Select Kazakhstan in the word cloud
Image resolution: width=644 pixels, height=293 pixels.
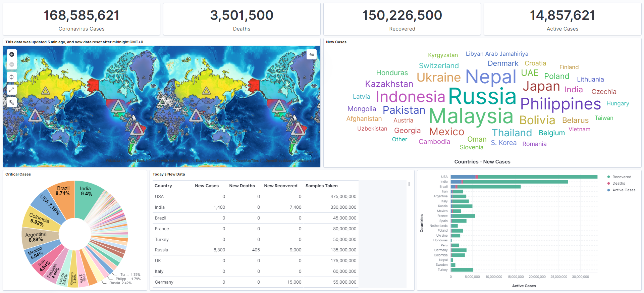pos(389,84)
